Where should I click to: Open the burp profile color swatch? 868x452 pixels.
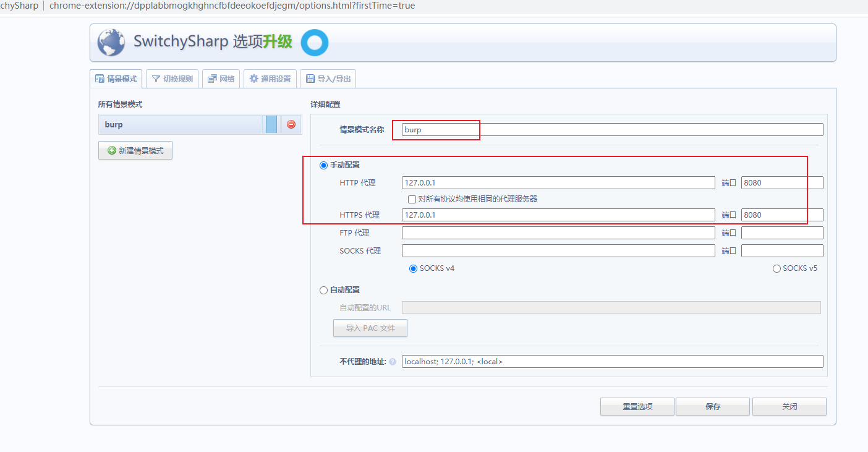click(271, 124)
